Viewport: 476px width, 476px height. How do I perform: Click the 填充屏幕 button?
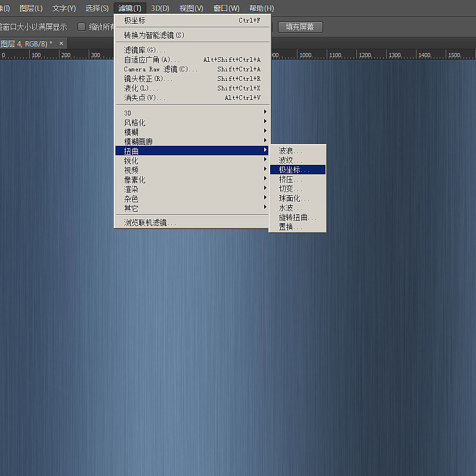click(300, 27)
